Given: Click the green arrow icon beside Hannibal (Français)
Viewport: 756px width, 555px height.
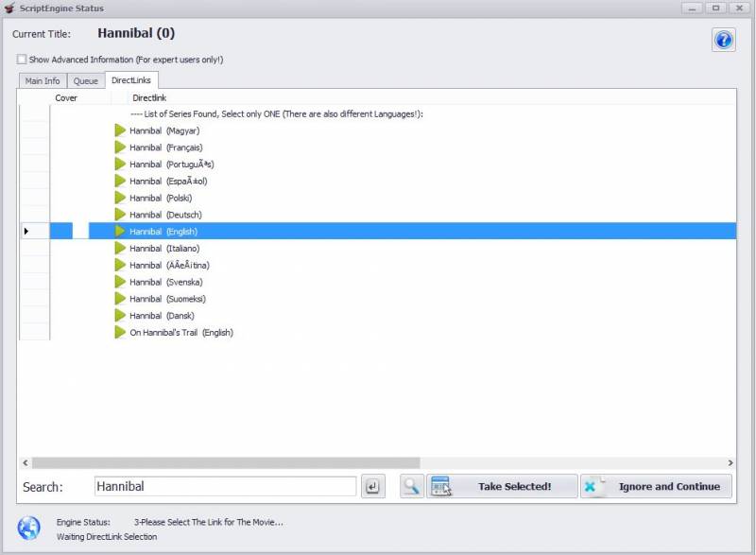Looking at the screenshot, I should pos(120,147).
